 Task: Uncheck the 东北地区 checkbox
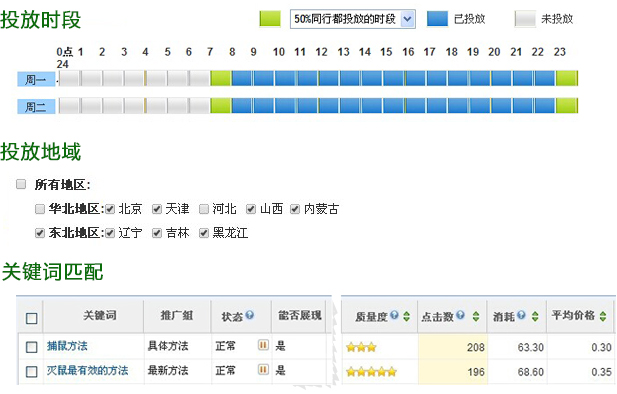(x=40, y=233)
